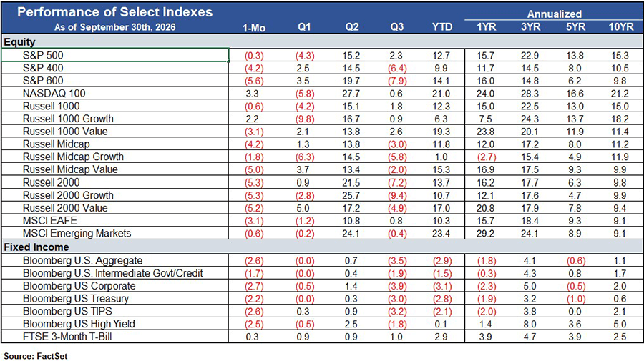Select the Russell Midcap Growth label
The height and width of the screenshot is (361, 644).
tap(73, 157)
